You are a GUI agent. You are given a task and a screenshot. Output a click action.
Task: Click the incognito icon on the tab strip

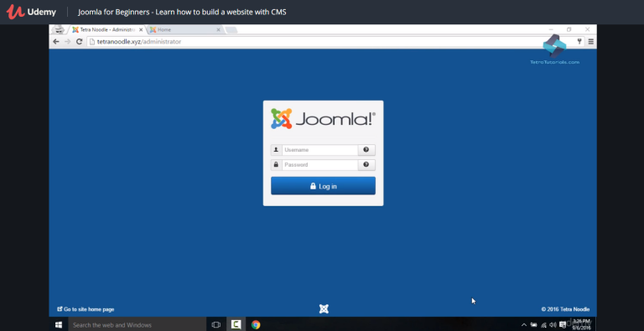[60, 29]
